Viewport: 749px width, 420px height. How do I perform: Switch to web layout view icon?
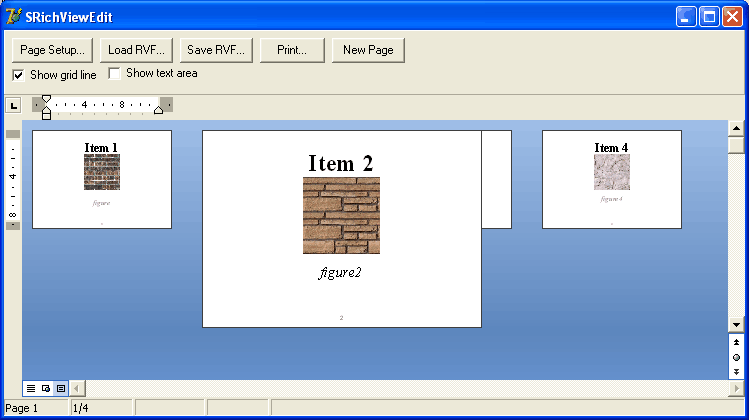coord(46,388)
